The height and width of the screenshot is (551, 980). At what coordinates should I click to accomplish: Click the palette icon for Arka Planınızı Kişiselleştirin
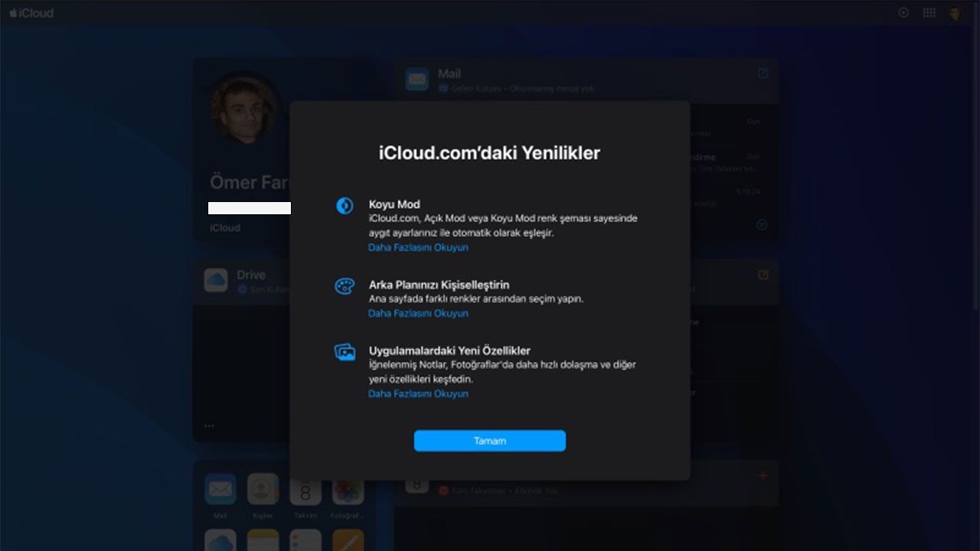point(345,286)
